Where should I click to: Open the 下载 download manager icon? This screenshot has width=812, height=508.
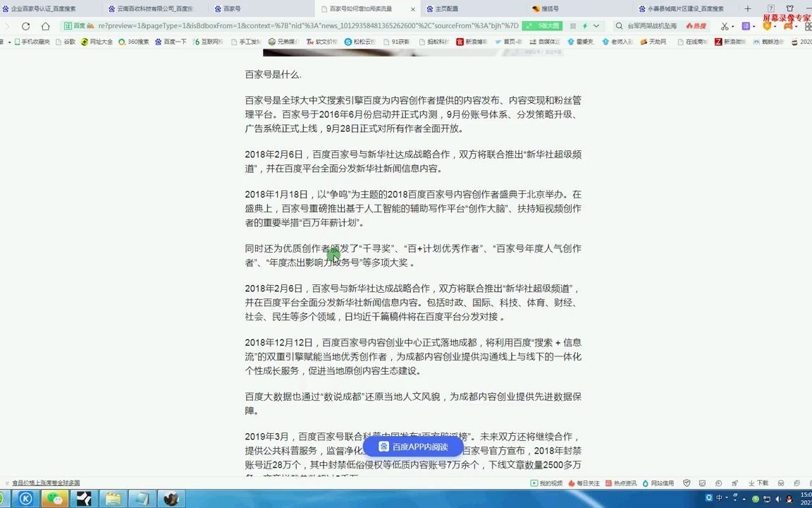coord(756,483)
